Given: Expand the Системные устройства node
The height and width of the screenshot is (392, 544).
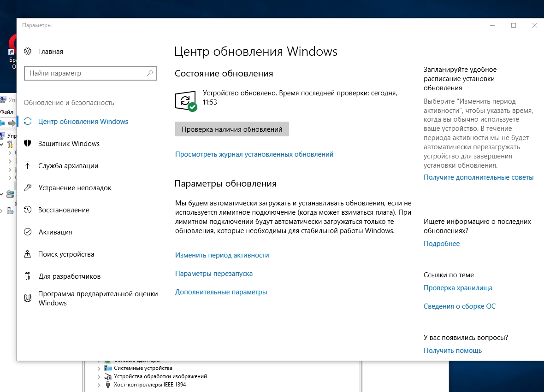Looking at the screenshot, I should [x=99, y=369].
